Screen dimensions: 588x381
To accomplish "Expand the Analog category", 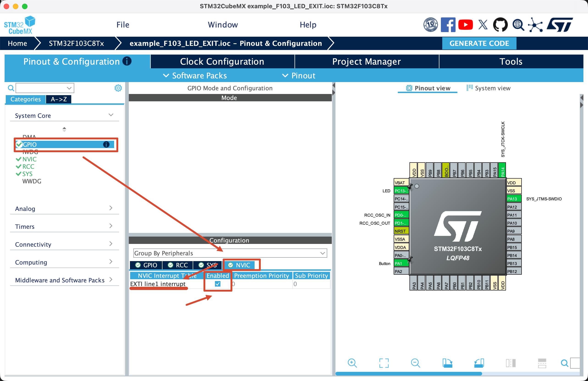I will click(x=64, y=209).
